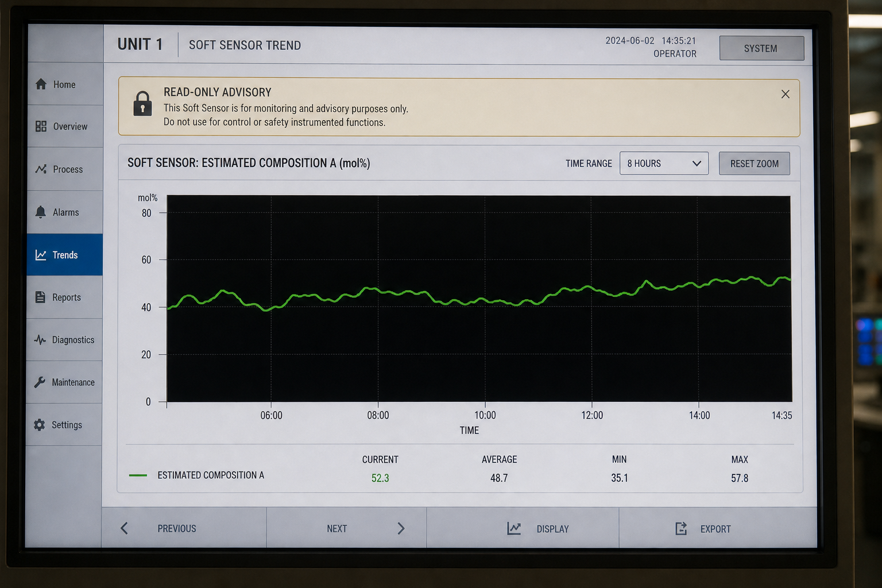Click the Process chart icon
This screenshot has height=588, width=882.
(41, 169)
